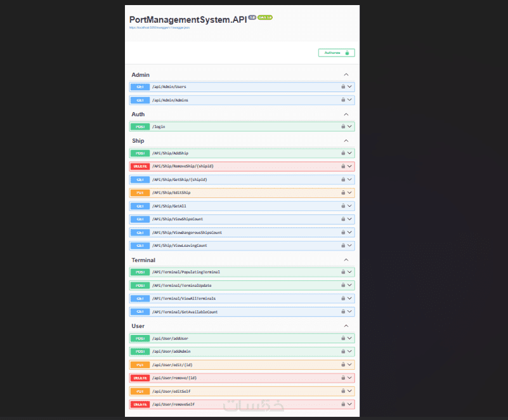
Task: Click lock icon on POST /login row
Action: tap(343, 127)
